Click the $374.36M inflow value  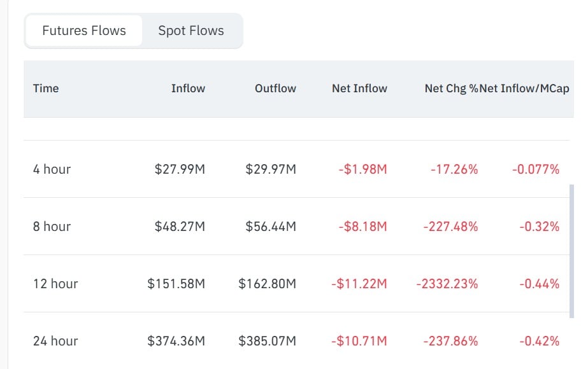point(176,341)
